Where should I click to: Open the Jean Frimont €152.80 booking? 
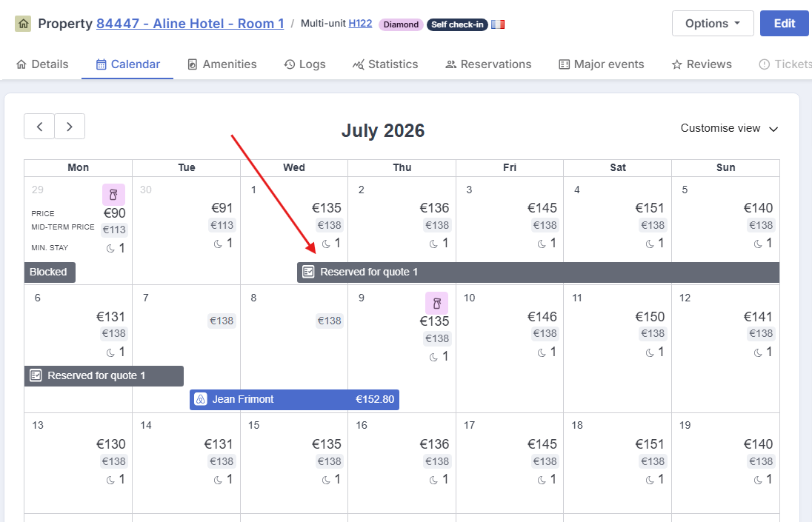294,399
